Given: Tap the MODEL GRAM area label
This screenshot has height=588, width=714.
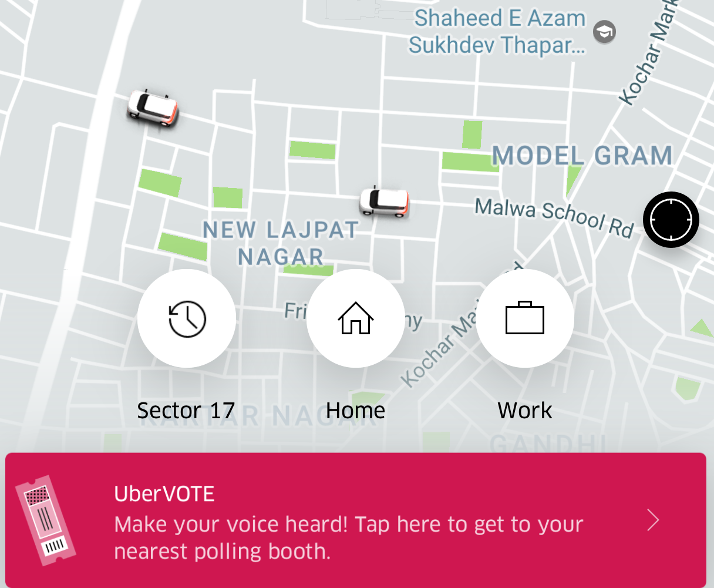Looking at the screenshot, I should point(582,156).
